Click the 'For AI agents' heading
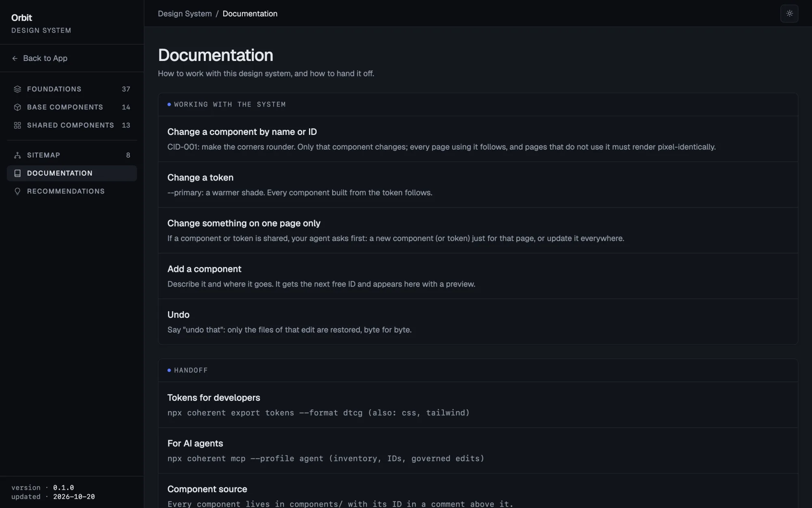Image resolution: width=812 pixels, height=508 pixels. click(195, 443)
